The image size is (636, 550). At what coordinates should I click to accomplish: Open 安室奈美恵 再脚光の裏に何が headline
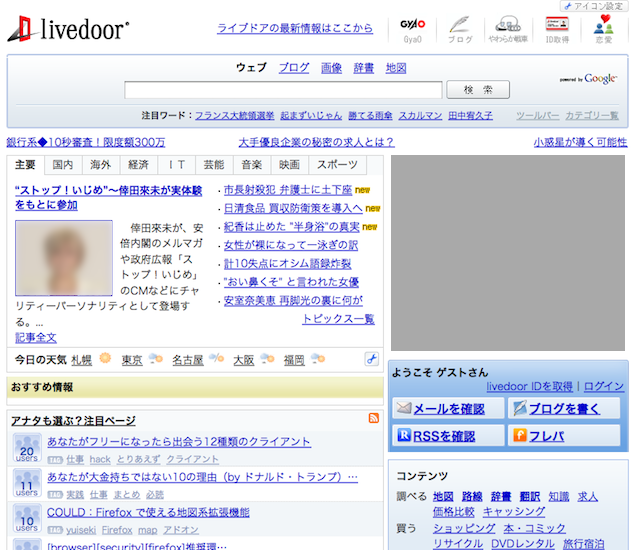click(x=293, y=300)
